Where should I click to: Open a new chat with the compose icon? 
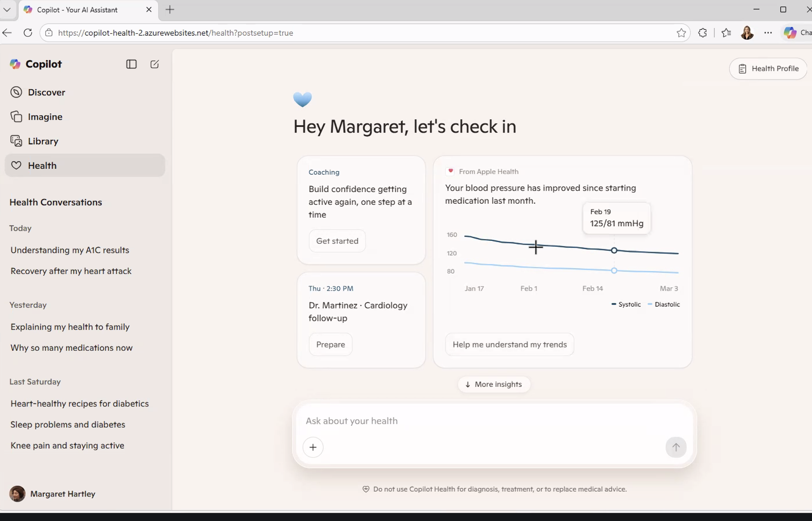click(154, 64)
